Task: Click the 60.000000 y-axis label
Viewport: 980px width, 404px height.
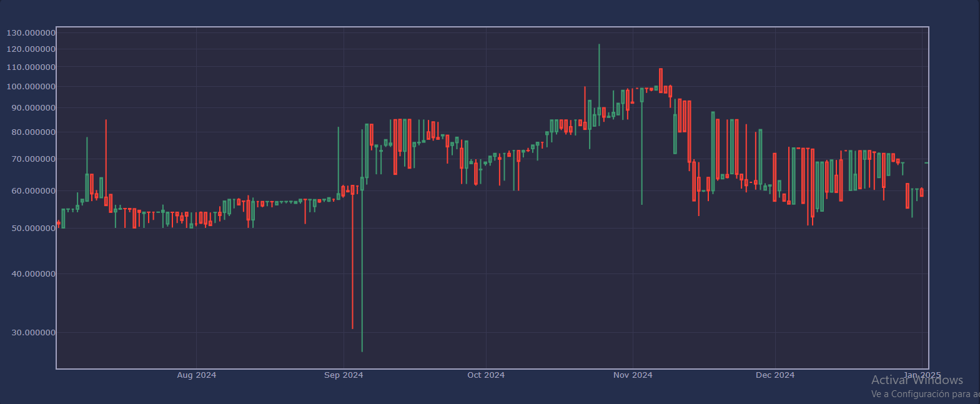Action: point(34,190)
